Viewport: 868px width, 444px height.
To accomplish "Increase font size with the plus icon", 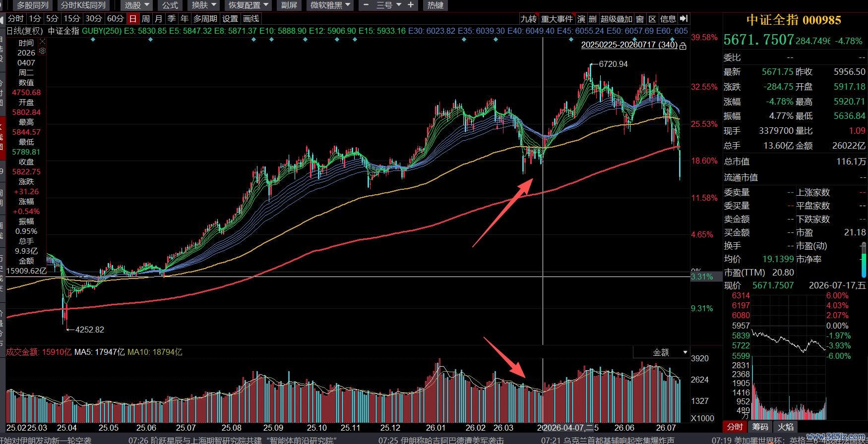I will coord(411,5).
